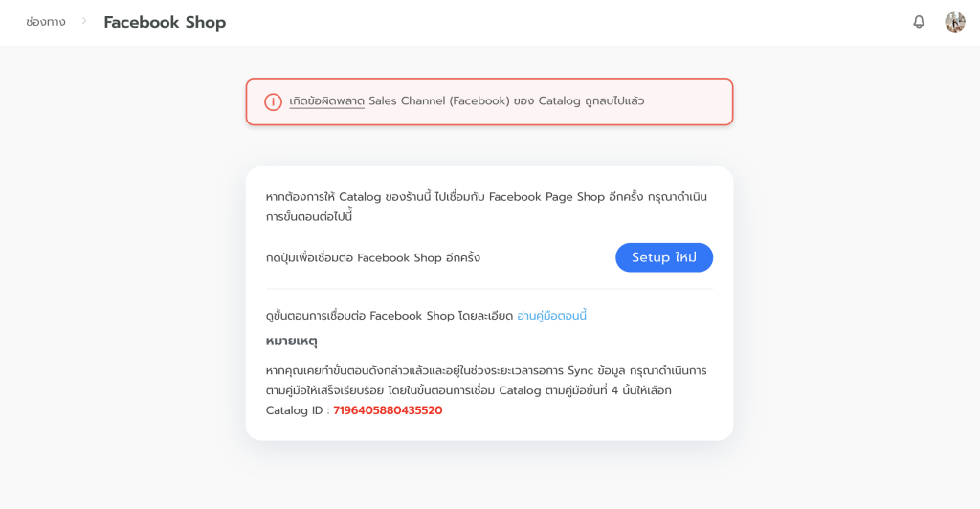Click the Facebook Shop page title
Screen dimensions: 980x509
pyautogui.click(x=165, y=22)
